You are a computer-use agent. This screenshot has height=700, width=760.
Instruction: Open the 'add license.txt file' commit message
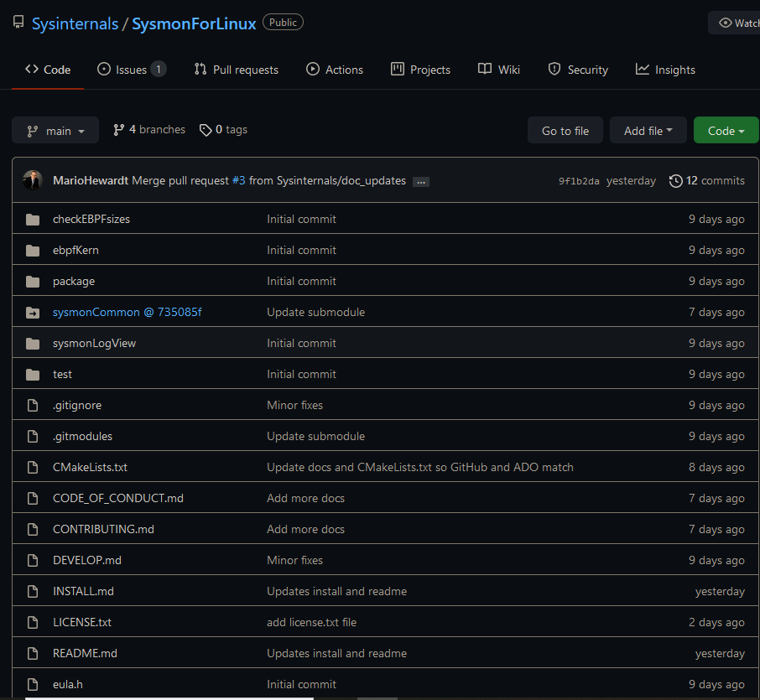pyautogui.click(x=312, y=622)
